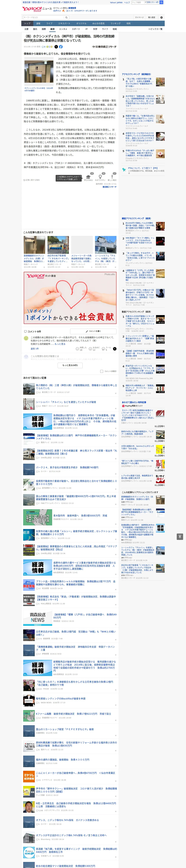Open the 四日市の地下駐車場 related article thumbnail
The image size is (186, 868).
click(58, 245)
